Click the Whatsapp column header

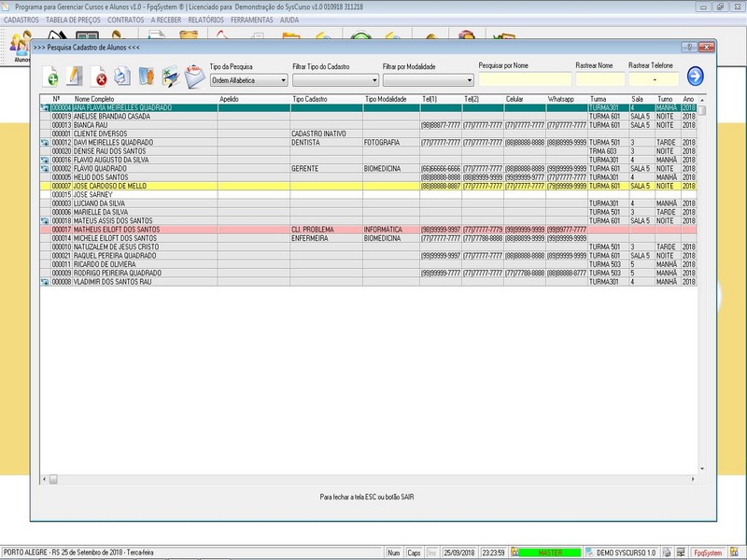(x=561, y=99)
